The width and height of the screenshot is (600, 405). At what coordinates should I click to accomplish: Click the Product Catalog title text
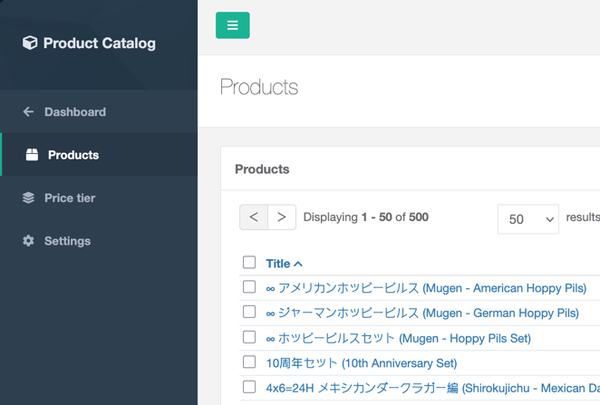tap(99, 43)
